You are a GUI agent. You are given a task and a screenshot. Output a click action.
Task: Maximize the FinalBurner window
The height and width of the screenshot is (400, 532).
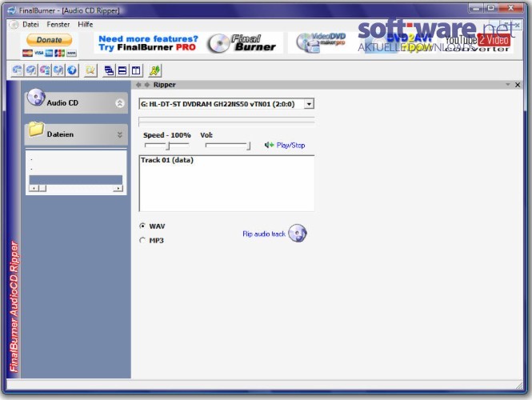pos(491,8)
